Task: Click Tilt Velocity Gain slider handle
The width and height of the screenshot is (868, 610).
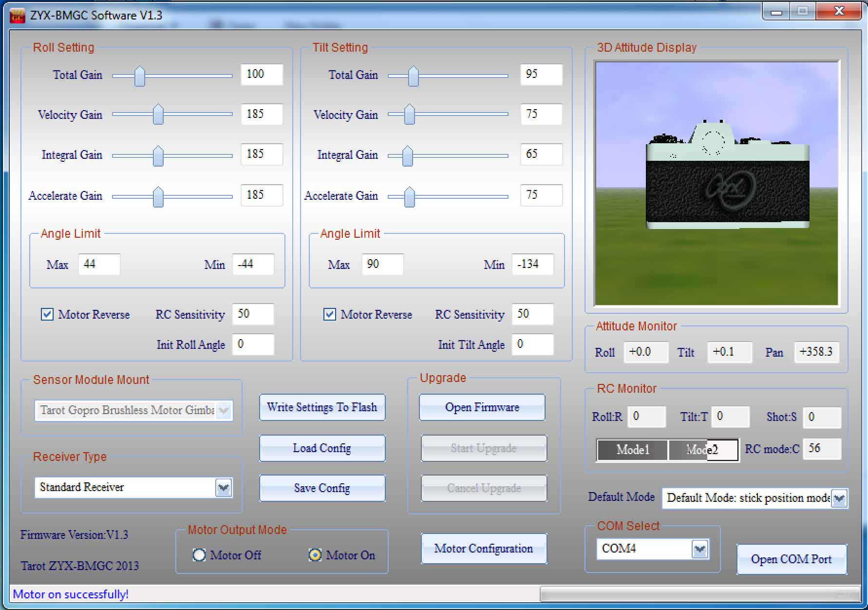Action: coord(410,114)
